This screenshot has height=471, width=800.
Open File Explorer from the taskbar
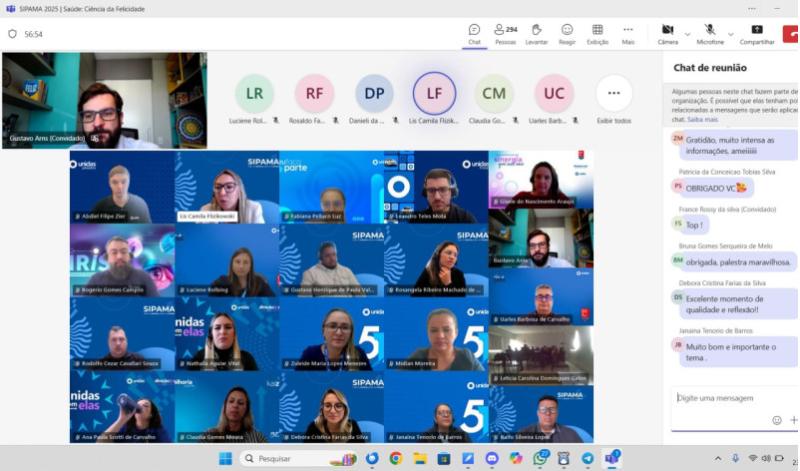(x=420, y=458)
